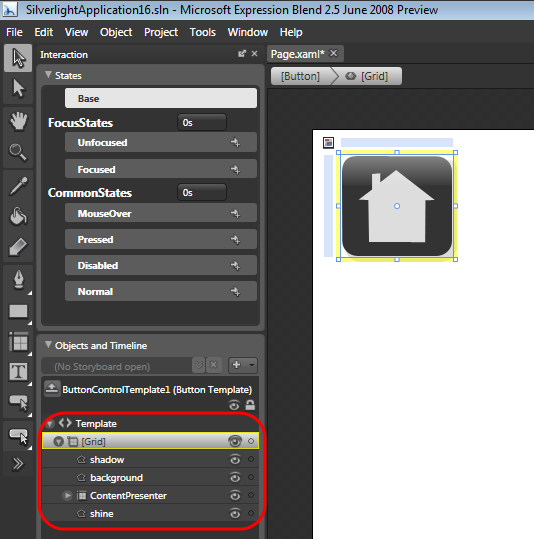Hide the shadow layer
Viewport: 534px width, 539px height.
235,460
